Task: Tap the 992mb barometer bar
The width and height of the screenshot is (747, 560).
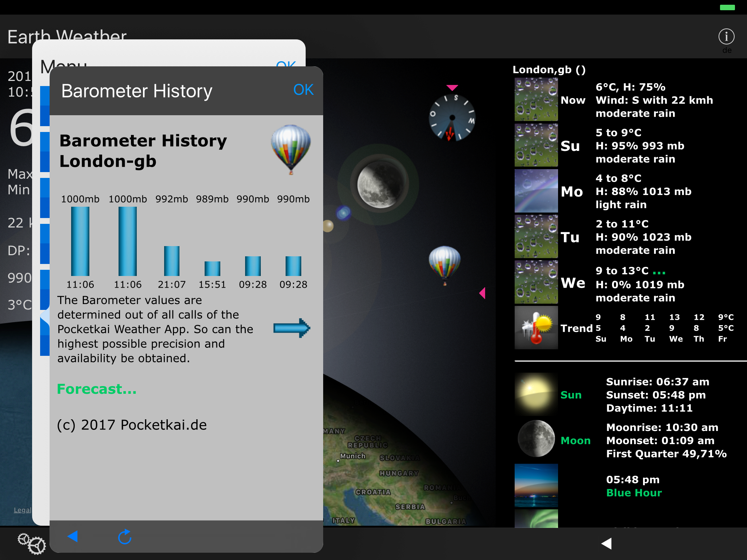Action: (172, 261)
